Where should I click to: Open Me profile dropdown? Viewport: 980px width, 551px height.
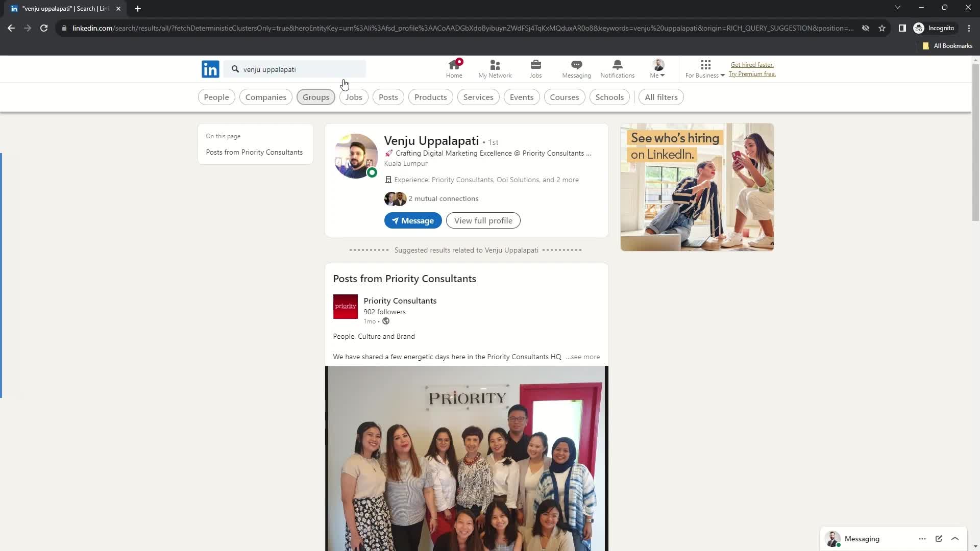coord(657,69)
